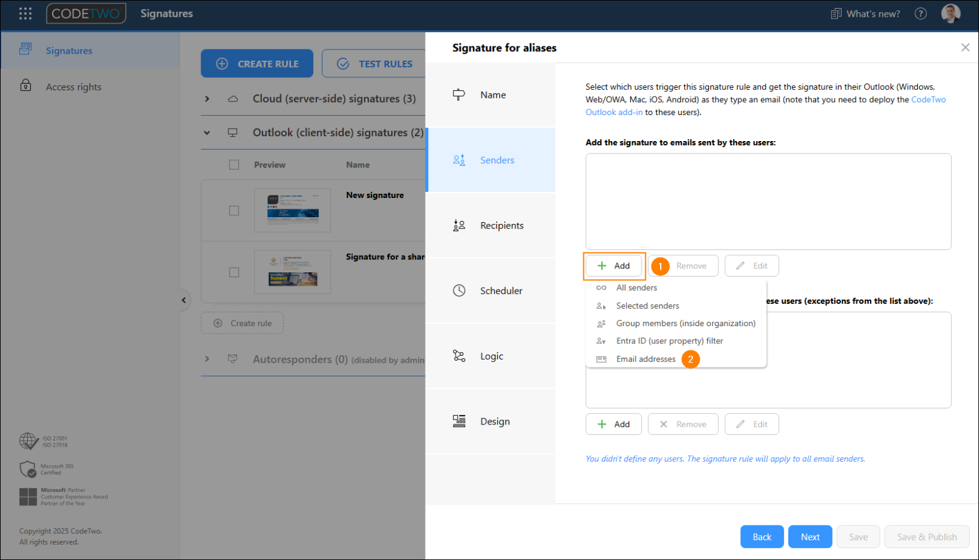Go to the Design step
Viewport: 979px width, 560px height.
click(x=491, y=421)
